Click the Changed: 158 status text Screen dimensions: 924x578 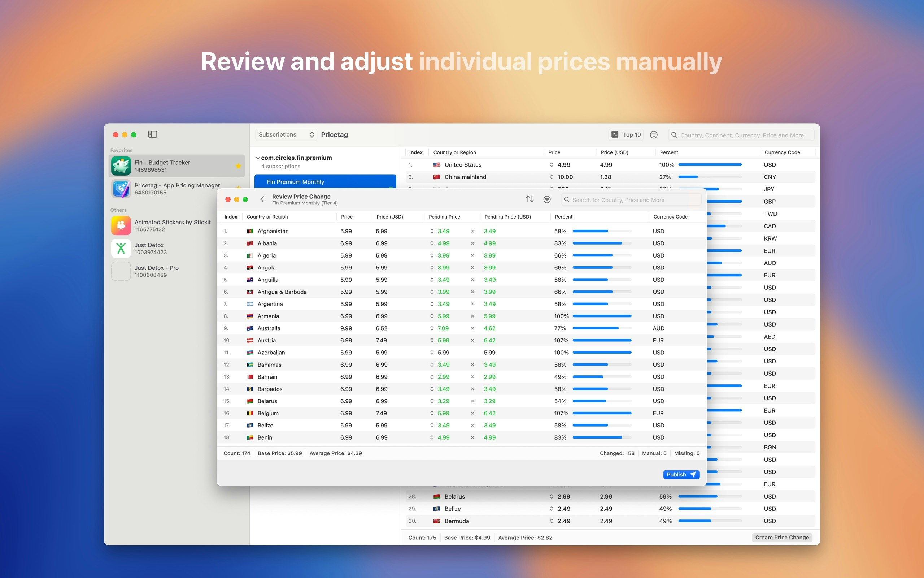coord(616,453)
